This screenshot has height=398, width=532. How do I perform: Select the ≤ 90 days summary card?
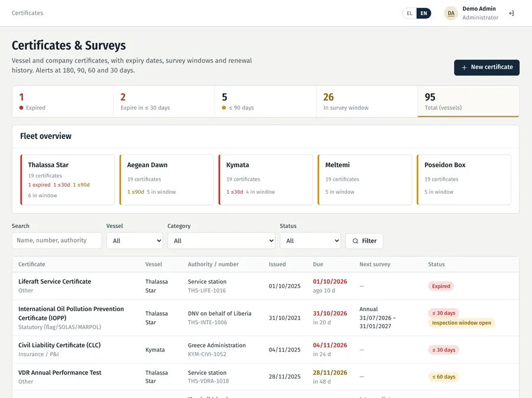pos(265,102)
